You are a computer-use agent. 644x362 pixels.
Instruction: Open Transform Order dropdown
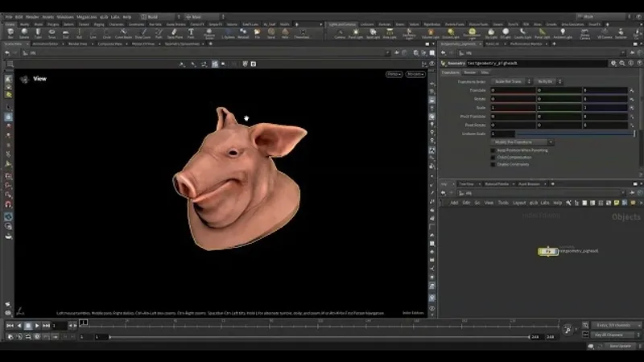pyautogui.click(x=511, y=81)
